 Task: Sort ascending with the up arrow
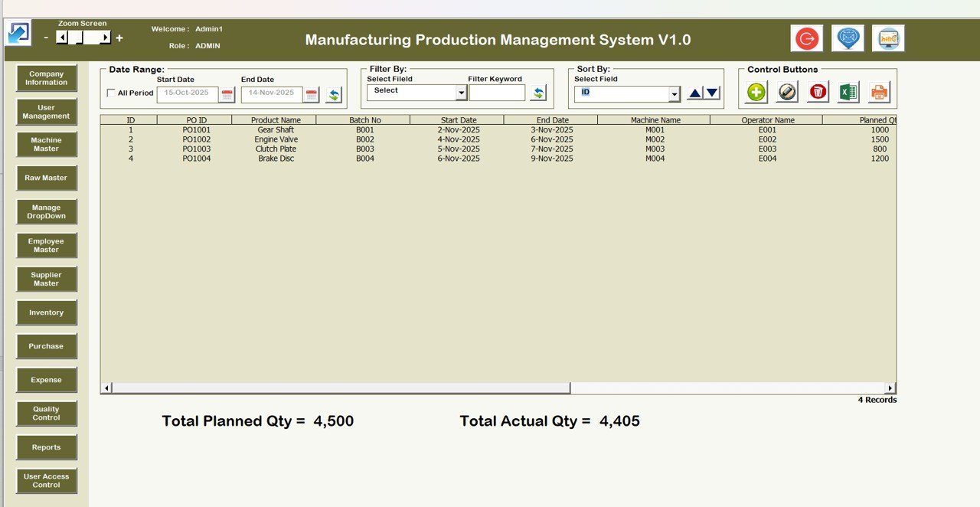694,93
